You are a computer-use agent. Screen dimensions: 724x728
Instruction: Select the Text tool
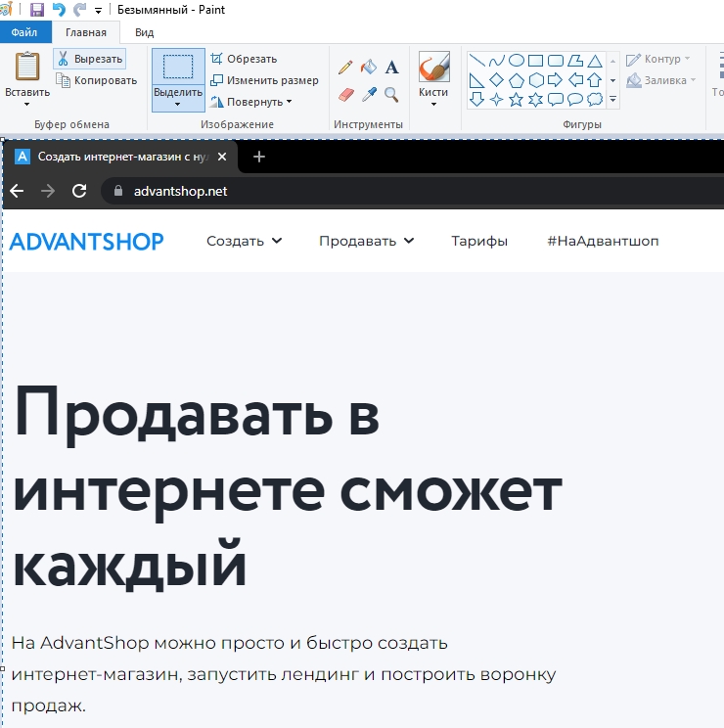pos(391,68)
